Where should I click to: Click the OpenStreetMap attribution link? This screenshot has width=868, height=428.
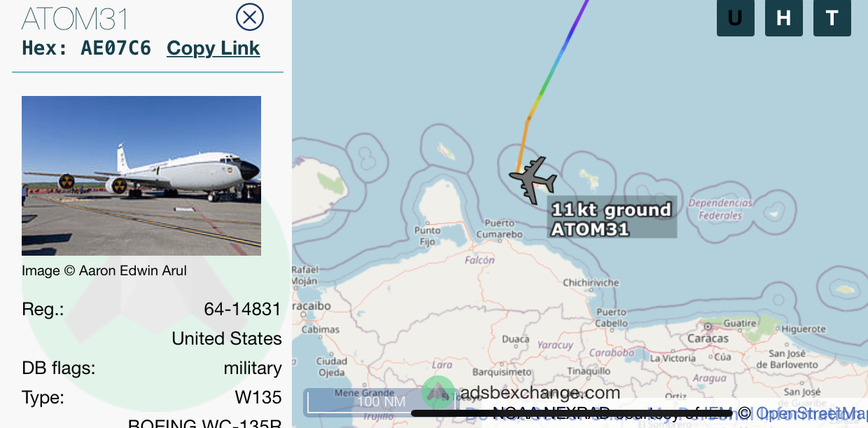811,413
